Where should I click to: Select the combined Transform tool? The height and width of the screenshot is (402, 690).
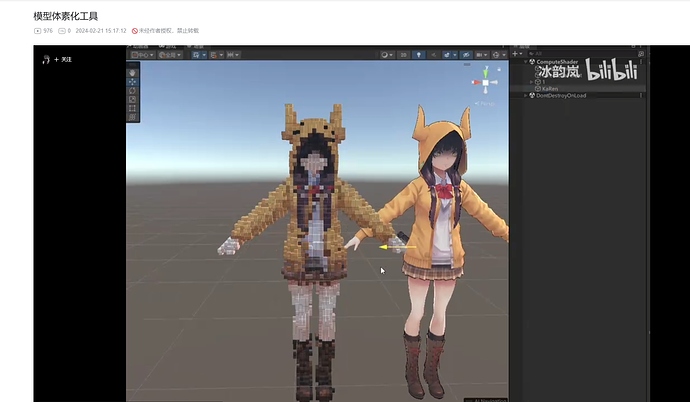pyautogui.click(x=132, y=117)
